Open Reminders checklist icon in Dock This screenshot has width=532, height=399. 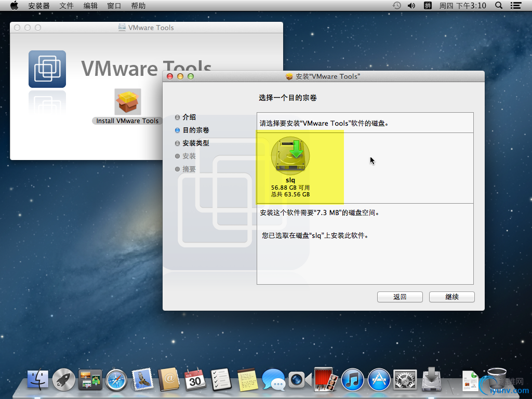[x=221, y=379]
